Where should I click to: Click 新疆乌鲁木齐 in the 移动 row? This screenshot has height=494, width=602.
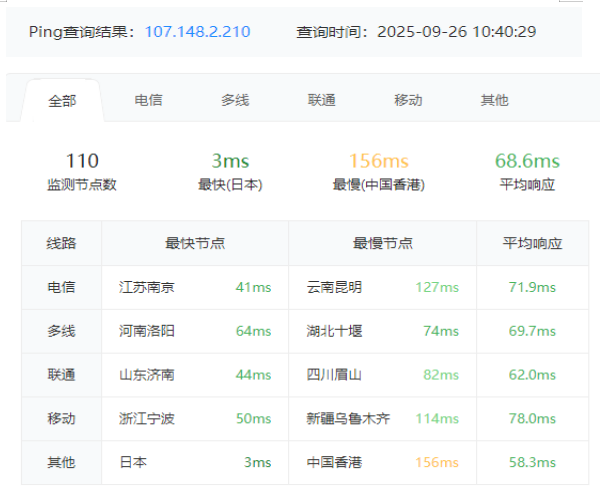349,418
